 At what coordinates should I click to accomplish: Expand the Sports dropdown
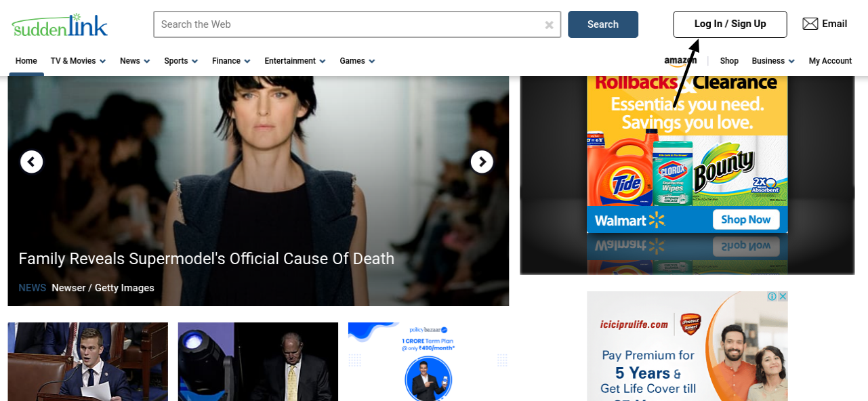181,61
